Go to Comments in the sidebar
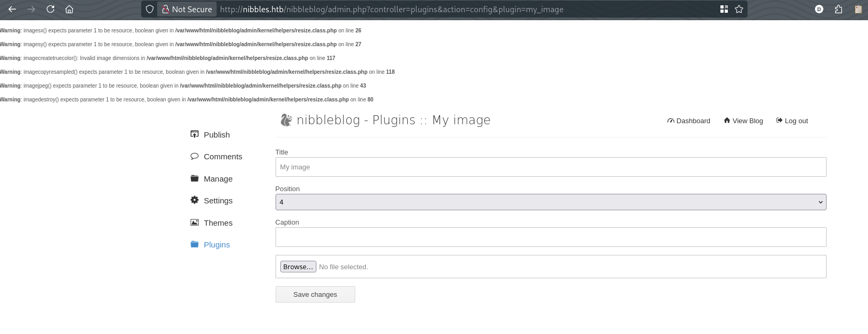This screenshot has height=334, width=868. point(222,157)
